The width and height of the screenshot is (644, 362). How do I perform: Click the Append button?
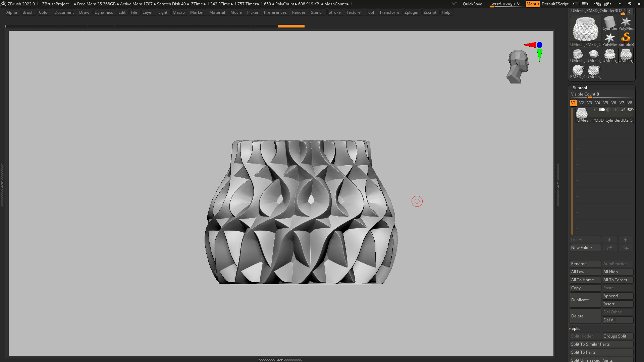[618, 296]
